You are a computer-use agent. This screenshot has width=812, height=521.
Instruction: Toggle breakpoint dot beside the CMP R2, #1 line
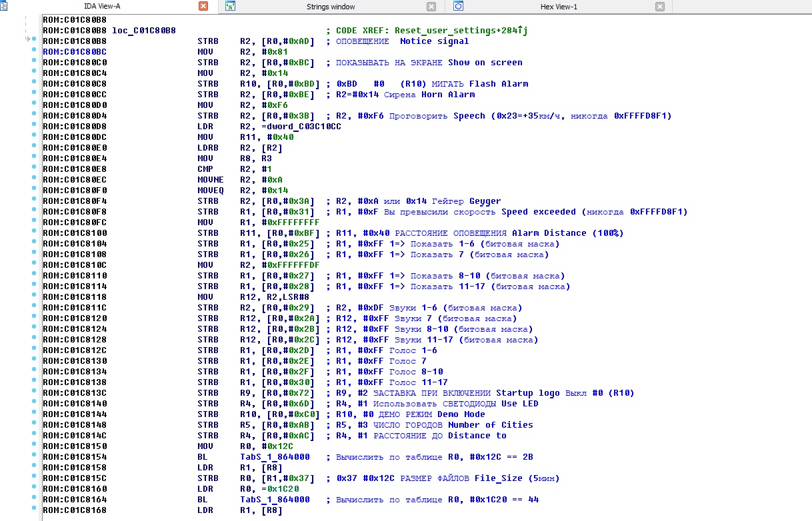coord(33,169)
